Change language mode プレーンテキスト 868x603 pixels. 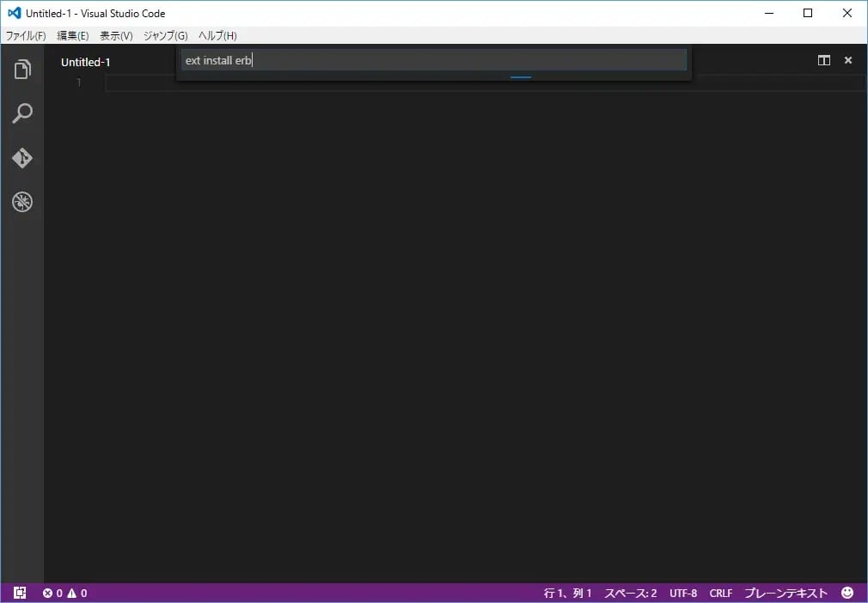tap(786, 593)
